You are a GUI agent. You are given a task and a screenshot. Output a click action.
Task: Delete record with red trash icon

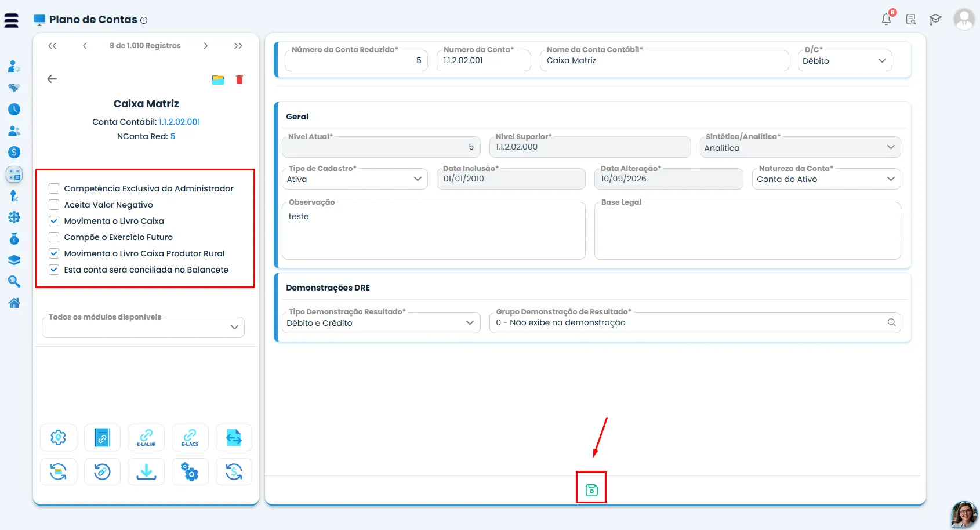[x=239, y=79]
